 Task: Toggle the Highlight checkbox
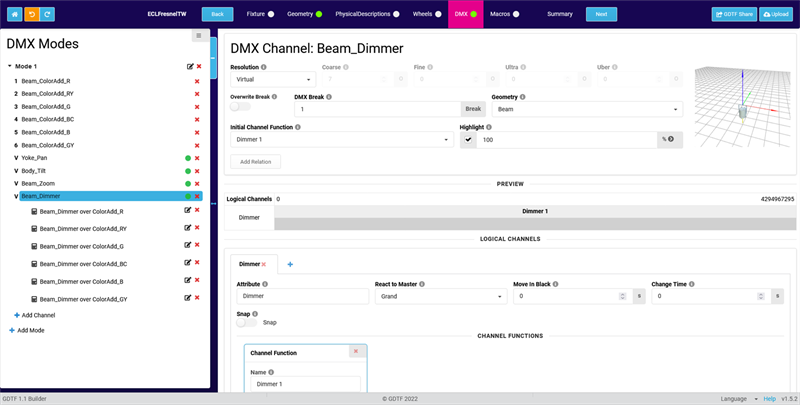(x=468, y=140)
